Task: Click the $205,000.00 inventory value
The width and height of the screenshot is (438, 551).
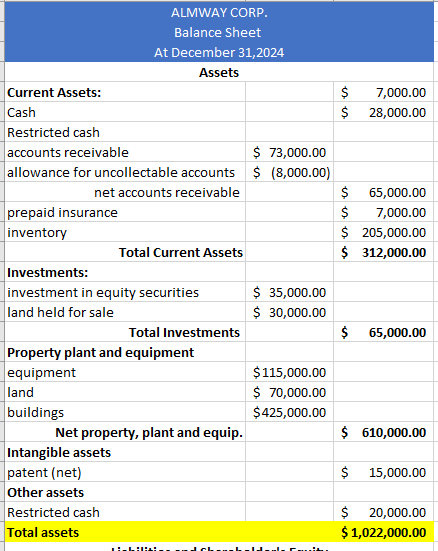Action: (384, 233)
